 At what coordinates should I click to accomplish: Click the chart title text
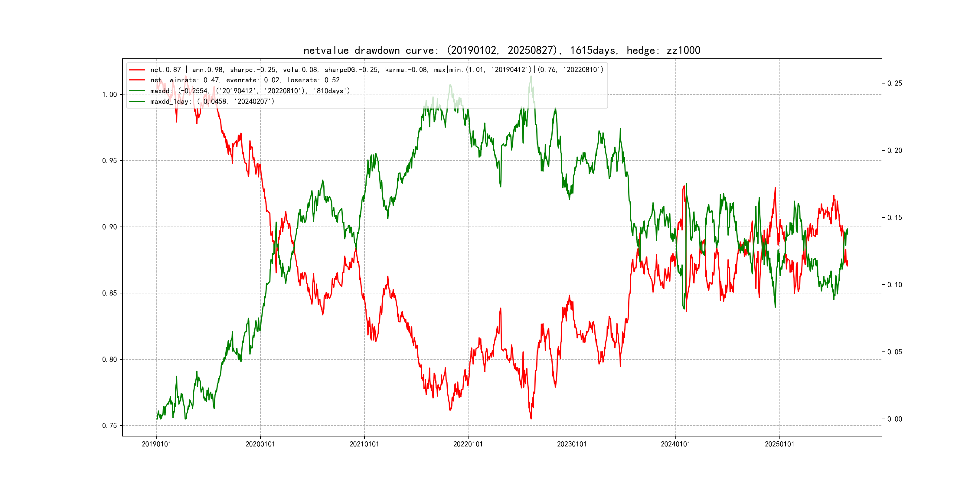tap(501, 50)
